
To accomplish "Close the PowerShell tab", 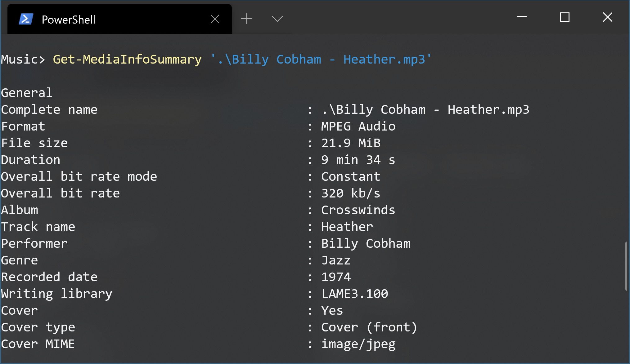I will (x=215, y=19).
